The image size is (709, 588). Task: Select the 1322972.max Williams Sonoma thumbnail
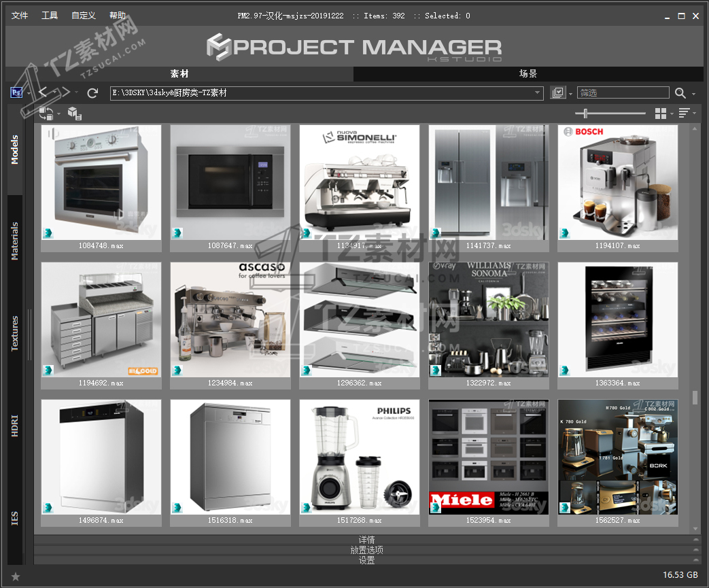pos(489,319)
